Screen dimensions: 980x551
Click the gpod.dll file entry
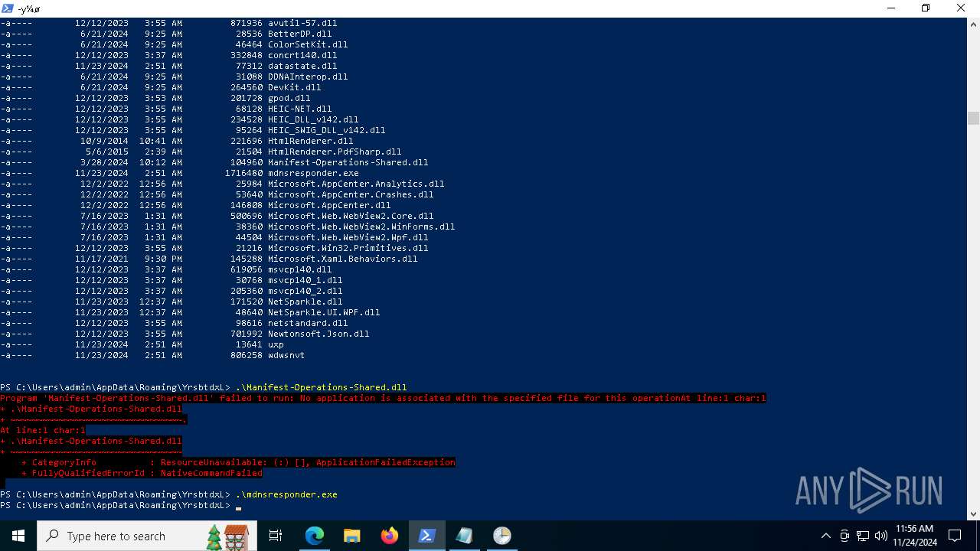289,98
